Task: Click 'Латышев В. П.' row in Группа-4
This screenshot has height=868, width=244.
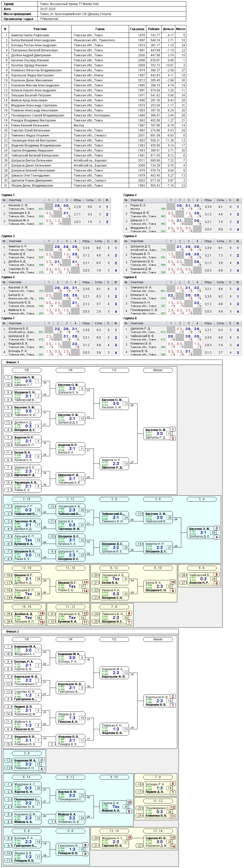Action: (x=182, y=255)
